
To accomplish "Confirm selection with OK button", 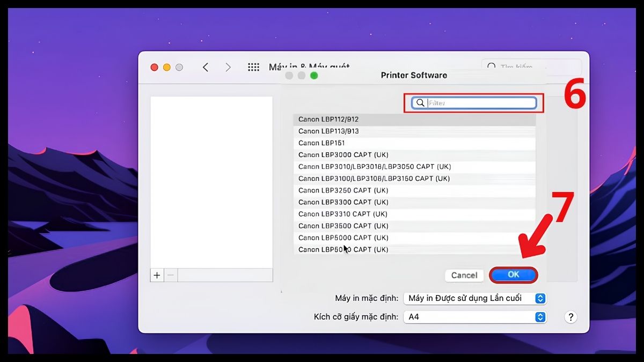I will click(x=514, y=275).
